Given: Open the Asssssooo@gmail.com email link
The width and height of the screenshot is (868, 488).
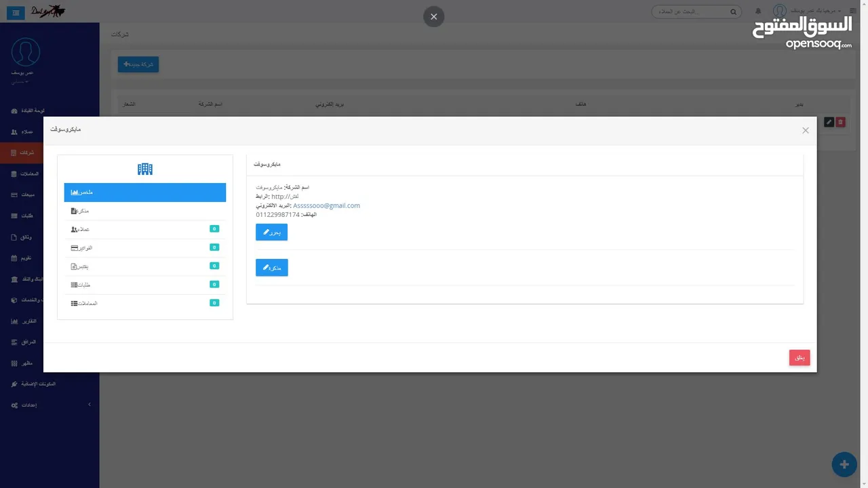Looking at the screenshot, I should (x=326, y=205).
